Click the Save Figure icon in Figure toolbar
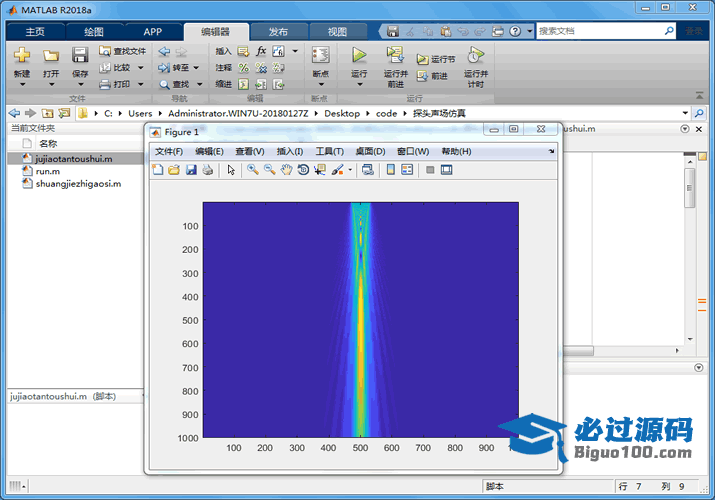 191,170
